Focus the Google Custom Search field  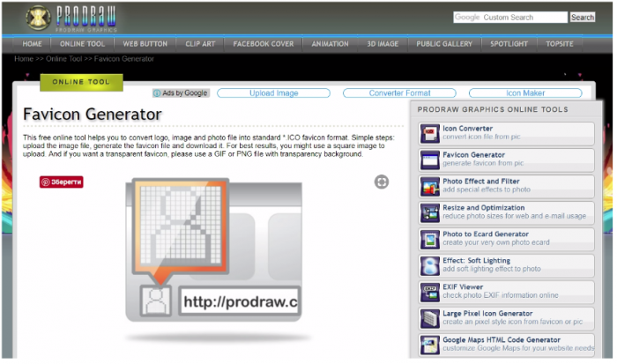click(x=510, y=18)
